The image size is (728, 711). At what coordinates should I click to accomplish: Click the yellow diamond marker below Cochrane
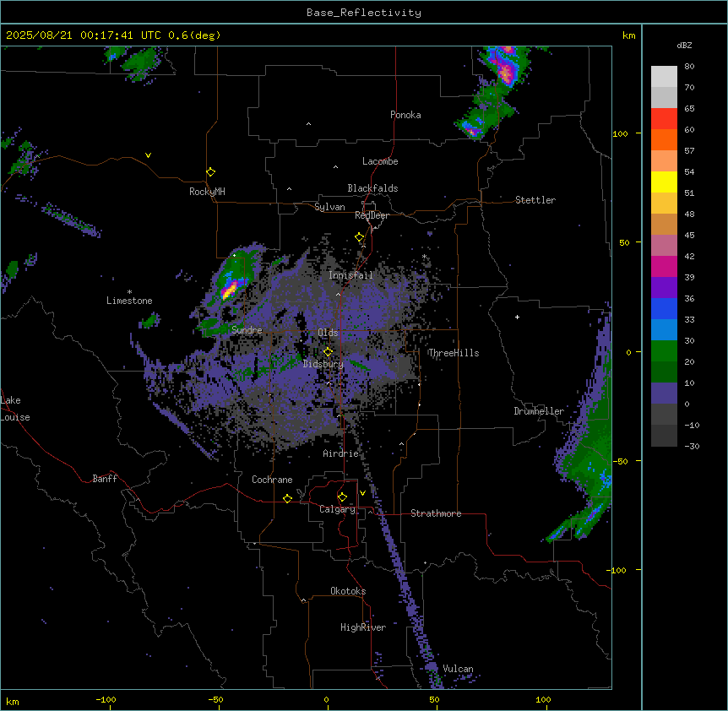(287, 498)
